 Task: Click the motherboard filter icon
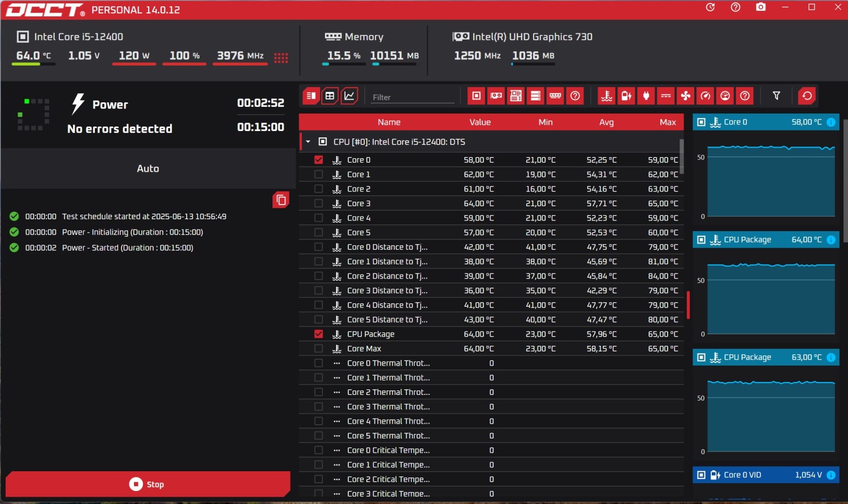pyautogui.click(x=516, y=96)
